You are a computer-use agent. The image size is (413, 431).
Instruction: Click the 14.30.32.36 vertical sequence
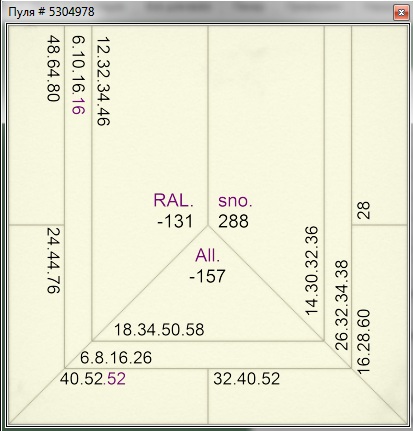pyautogui.click(x=312, y=271)
